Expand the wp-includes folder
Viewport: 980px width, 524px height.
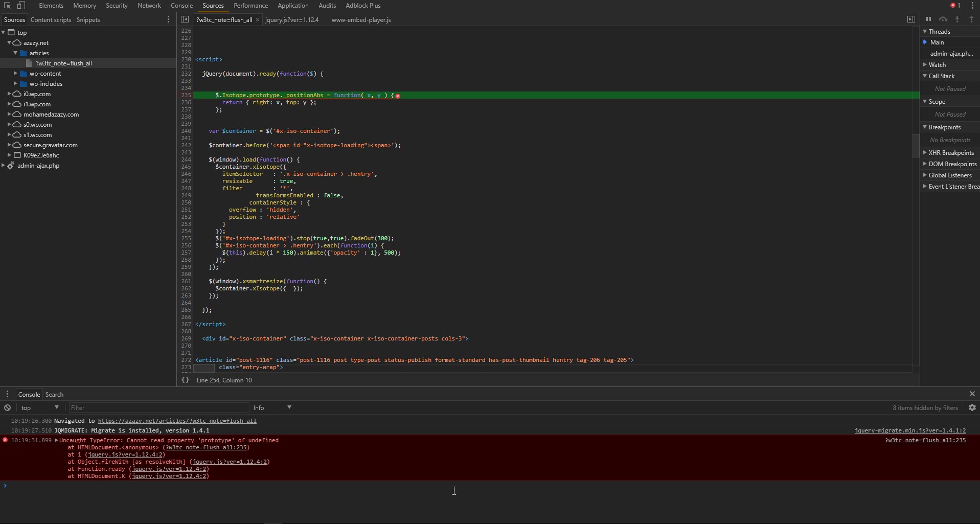15,83
